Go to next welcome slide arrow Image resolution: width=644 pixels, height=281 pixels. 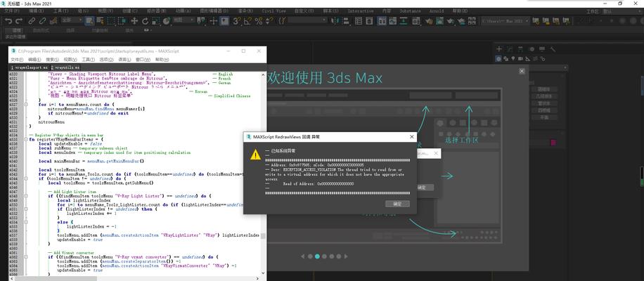tap(346, 256)
